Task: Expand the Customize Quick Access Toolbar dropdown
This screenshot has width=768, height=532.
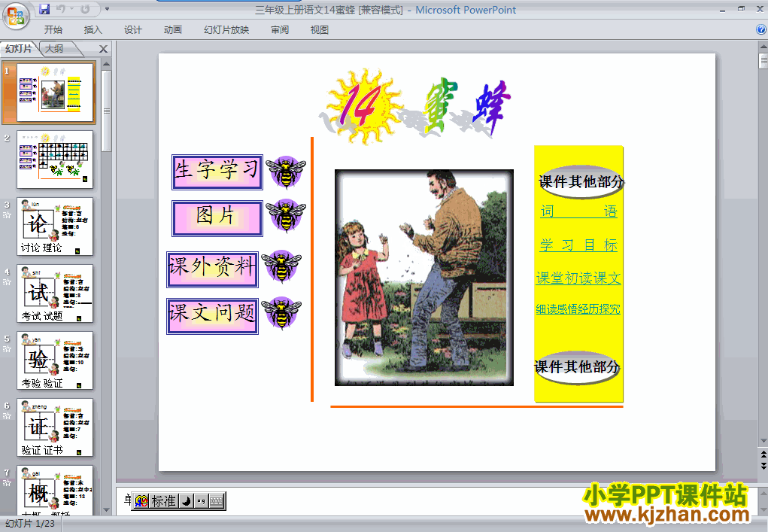Action: click(108, 9)
